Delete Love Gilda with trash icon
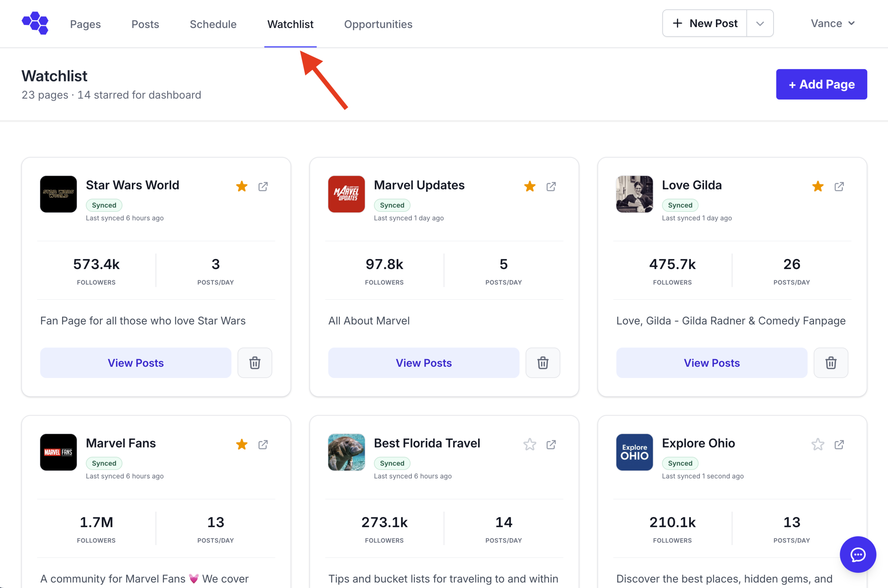Viewport: 888px width, 588px height. click(x=831, y=363)
